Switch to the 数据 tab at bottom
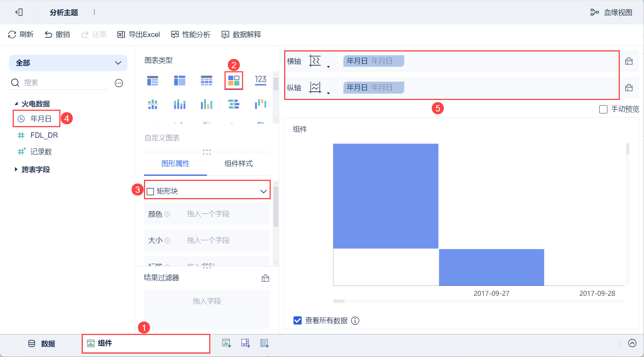 click(42, 344)
